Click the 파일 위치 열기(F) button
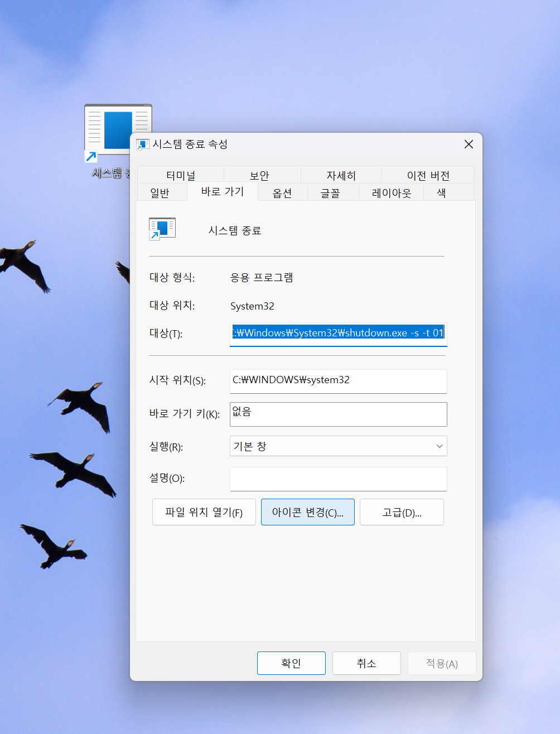560x734 pixels. (x=204, y=512)
